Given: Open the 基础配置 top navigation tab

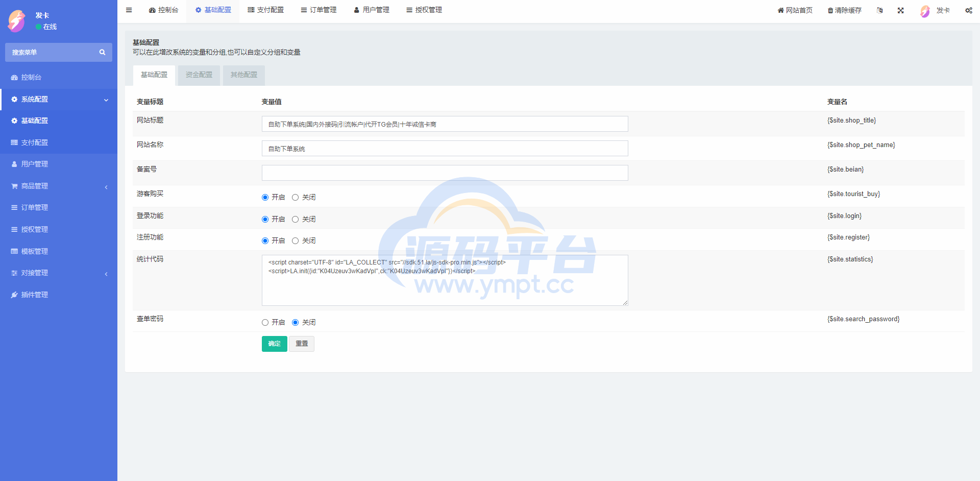Looking at the screenshot, I should tap(213, 10).
